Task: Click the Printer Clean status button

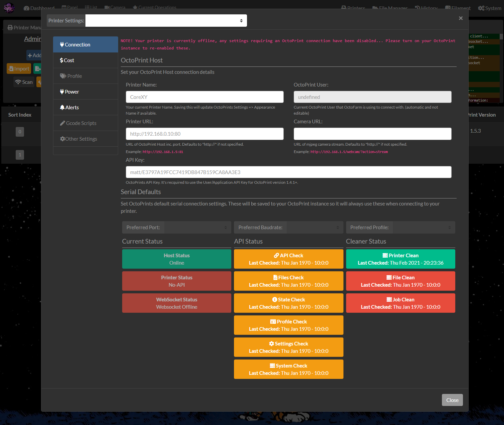Action: tap(400, 259)
